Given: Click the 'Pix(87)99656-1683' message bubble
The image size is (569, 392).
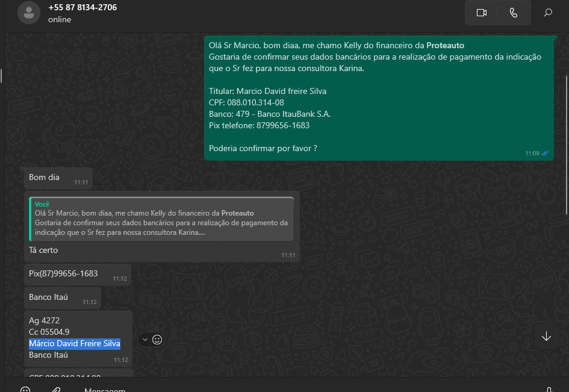Looking at the screenshot, I should (x=63, y=273).
